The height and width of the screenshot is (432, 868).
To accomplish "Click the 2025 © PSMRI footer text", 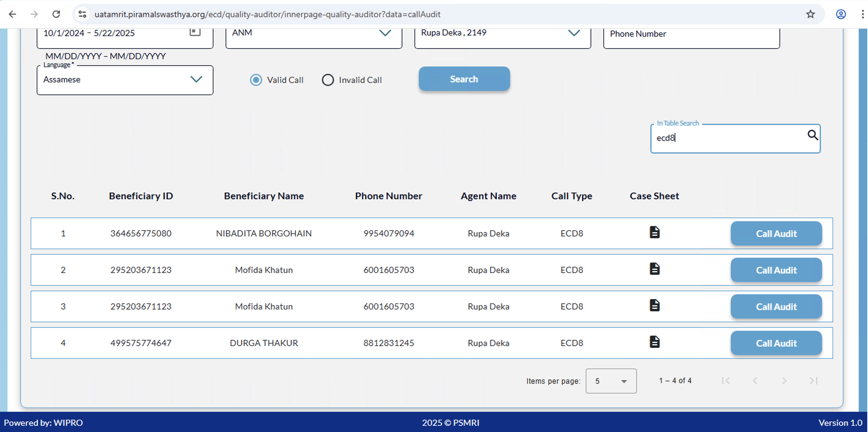I will [x=450, y=423].
